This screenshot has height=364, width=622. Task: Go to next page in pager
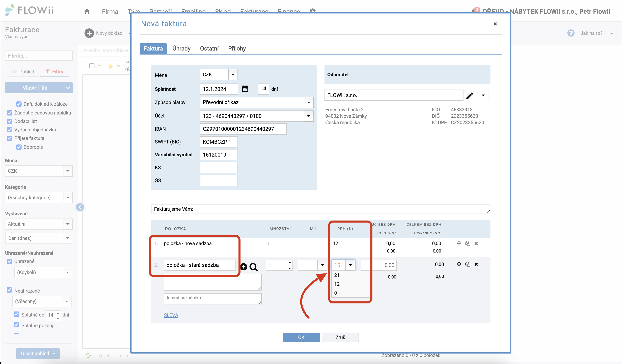click(120, 356)
